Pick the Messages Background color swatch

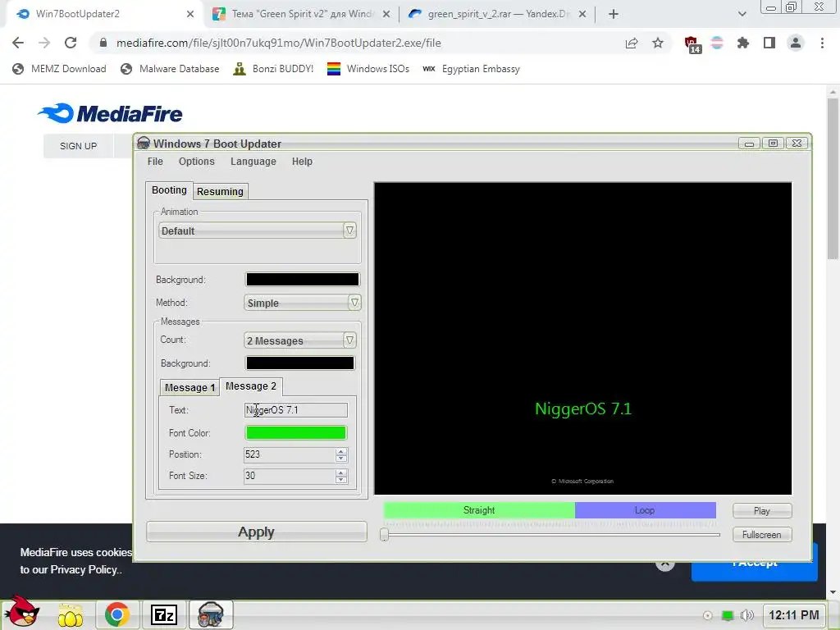pyautogui.click(x=300, y=363)
